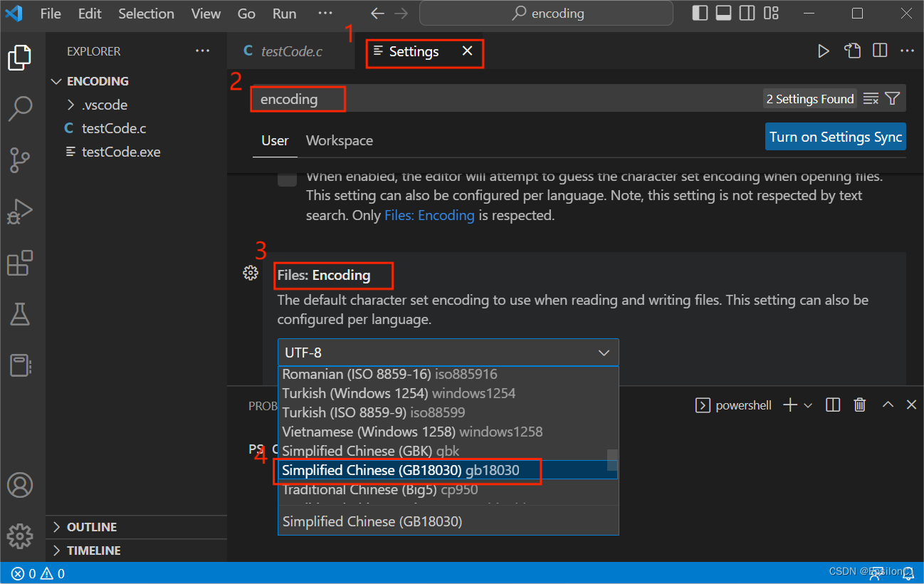Screen dimensions: 924x584
Task: Open the UTF-8 encoding dropdown
Action: tap(448, 353)
